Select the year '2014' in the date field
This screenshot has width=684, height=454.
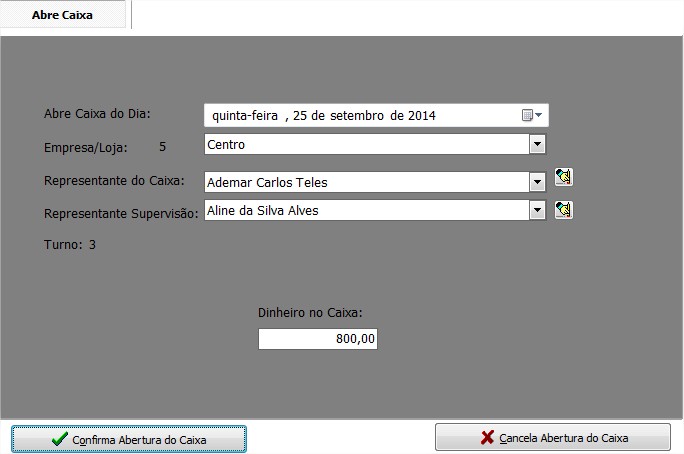coord(421,116)
